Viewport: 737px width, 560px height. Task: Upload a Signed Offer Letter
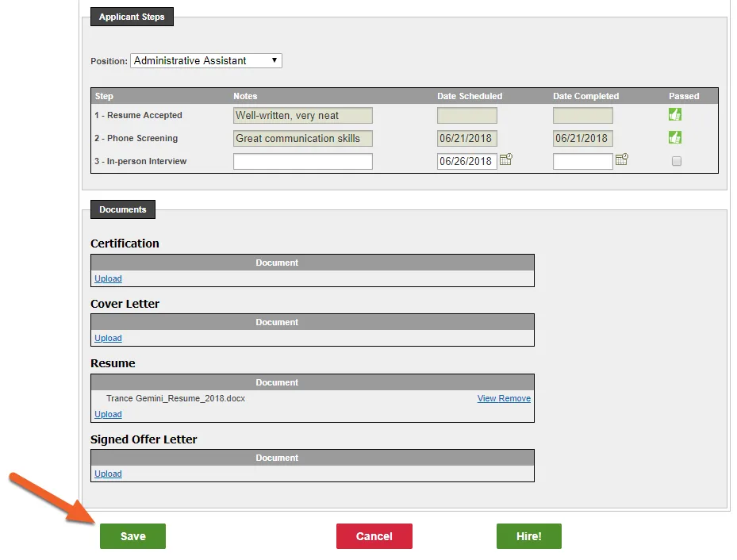click(108, 474)
